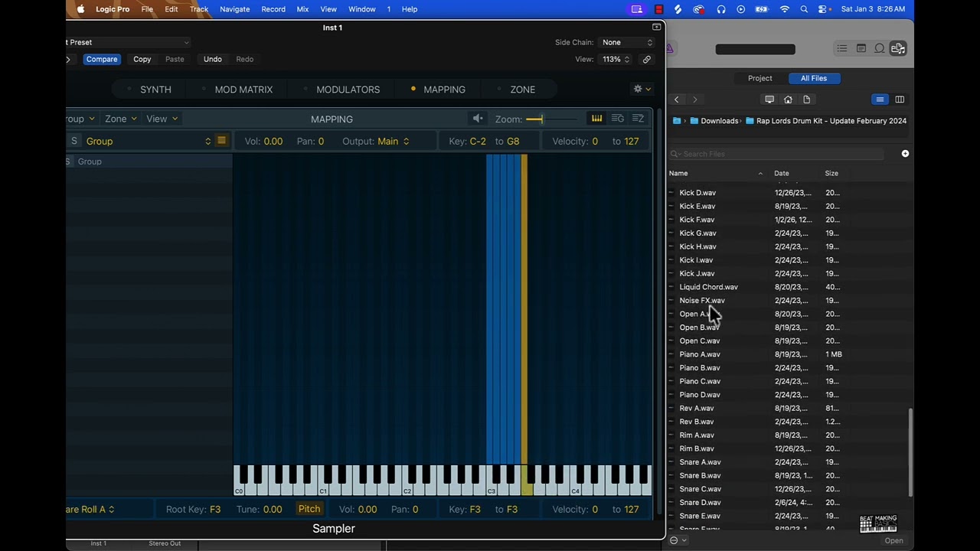Open the Side Chain None dropdown

point(626,42)
